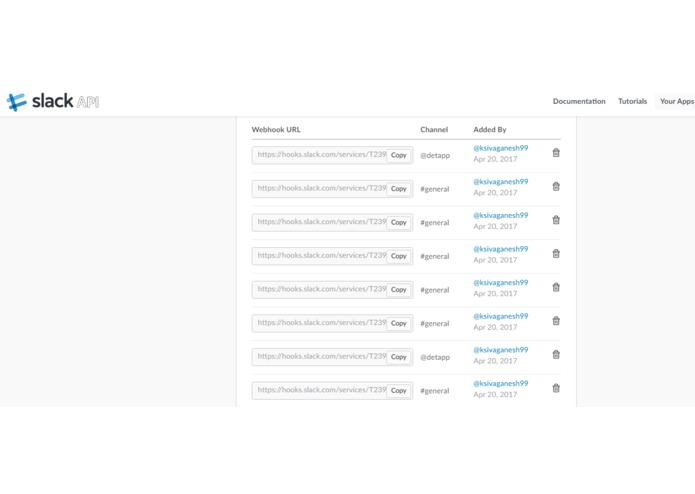Open the Your Apps tab
695x494 pixels.
click(x=676, y=101)
